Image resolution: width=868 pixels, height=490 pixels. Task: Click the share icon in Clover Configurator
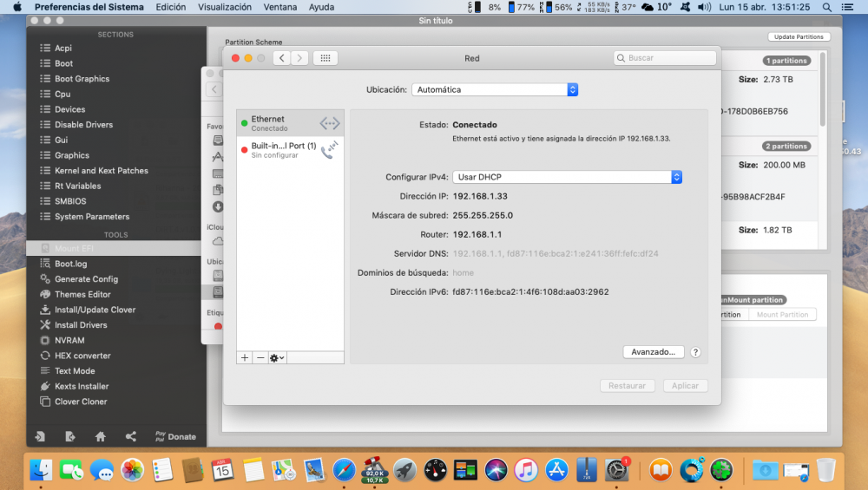tap(131, 436)
